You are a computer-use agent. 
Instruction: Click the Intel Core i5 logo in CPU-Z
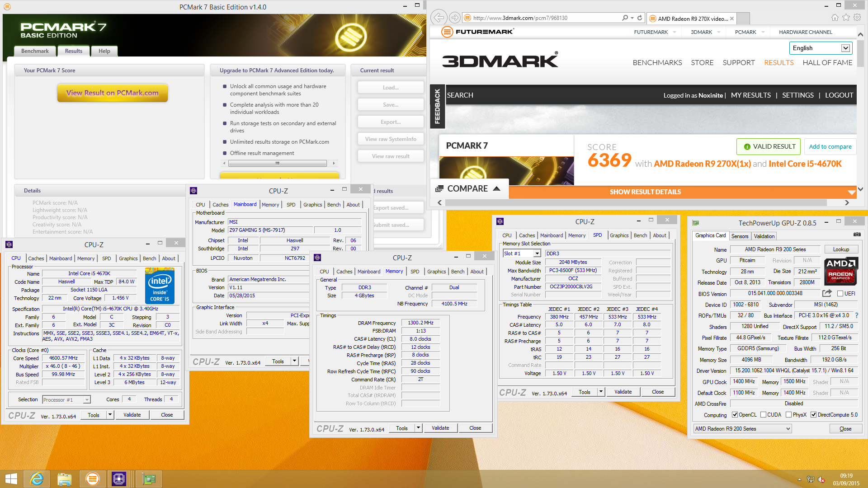[x=160, y=286]
